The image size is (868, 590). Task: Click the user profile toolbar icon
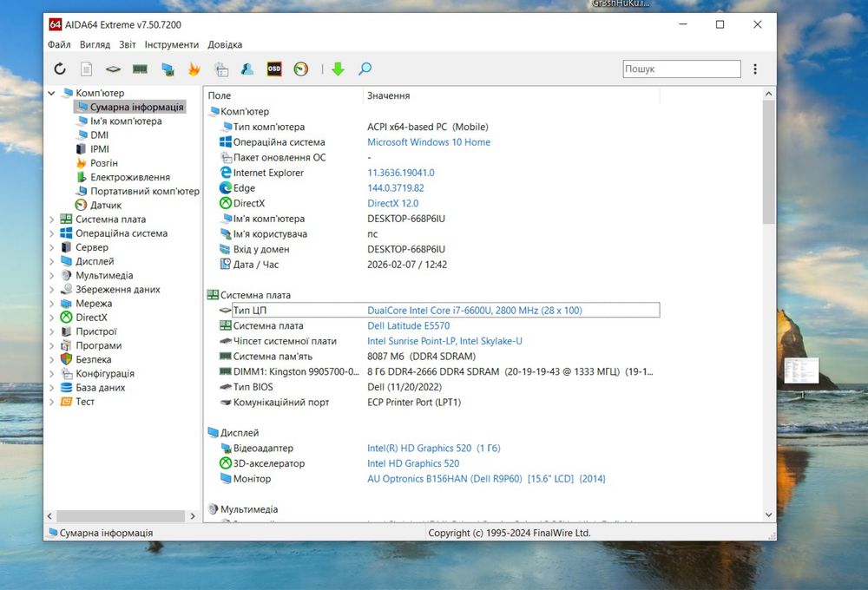click(247, 69)
